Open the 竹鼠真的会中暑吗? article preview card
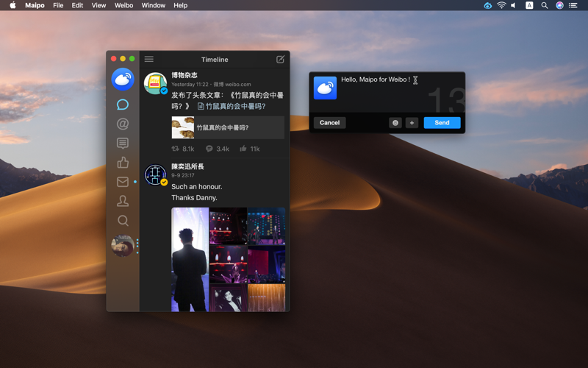Viewport: 588px width, 368px height. click(x=228, y=127)
